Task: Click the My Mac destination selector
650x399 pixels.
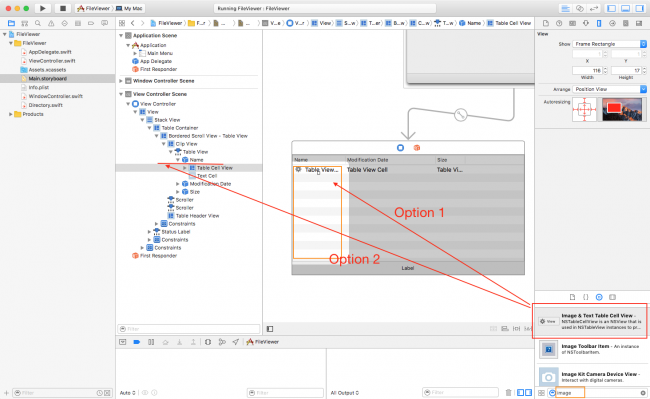Action: pyautogui.click(x=129, y=8)
